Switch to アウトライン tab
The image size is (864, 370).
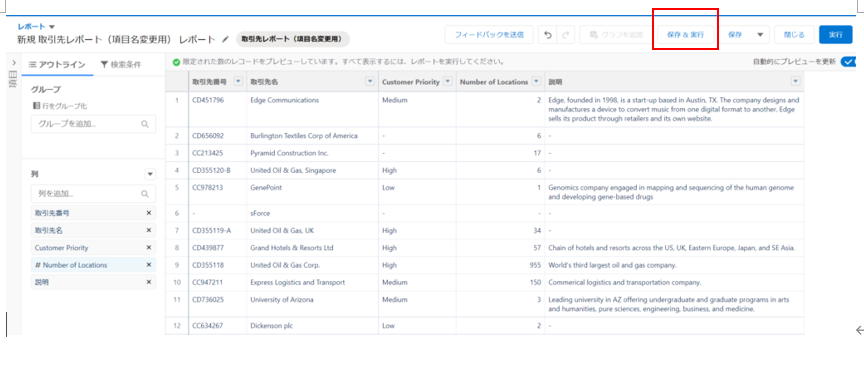(57, 65)
